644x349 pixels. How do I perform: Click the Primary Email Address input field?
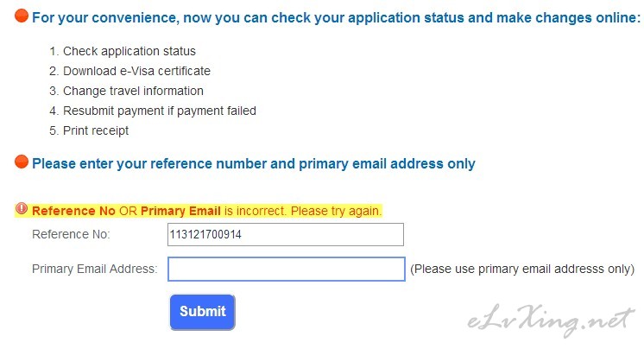287,269
